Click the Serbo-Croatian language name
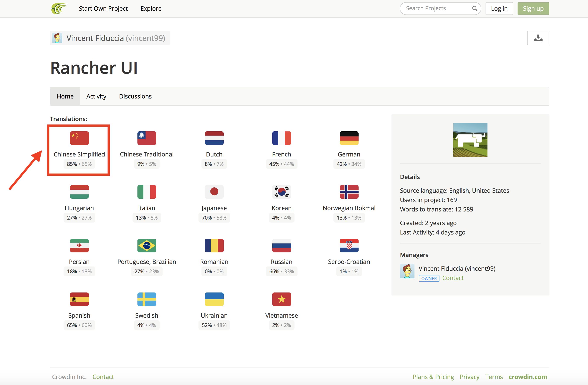 tap(349, 262)
